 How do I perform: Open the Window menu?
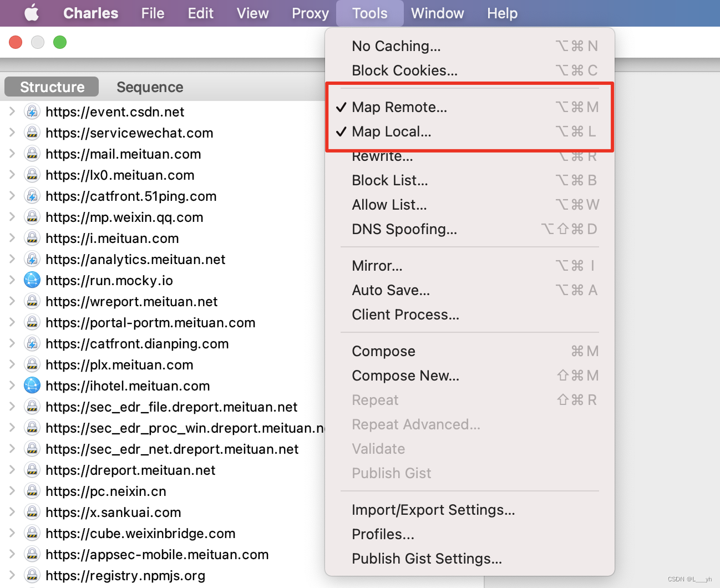tap(437, 13)
